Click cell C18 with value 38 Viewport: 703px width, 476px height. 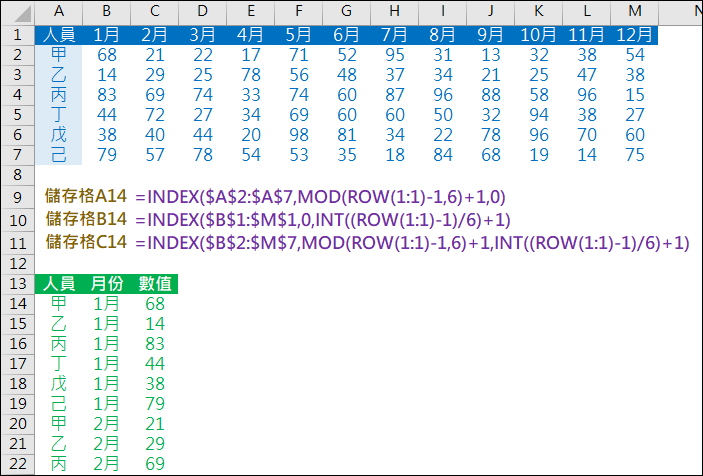[155, 384]
